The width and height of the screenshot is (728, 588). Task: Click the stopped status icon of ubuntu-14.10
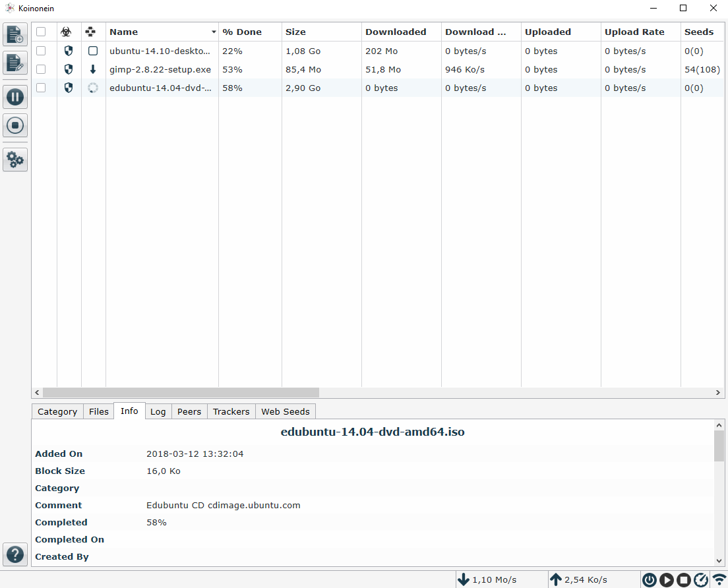93,51
